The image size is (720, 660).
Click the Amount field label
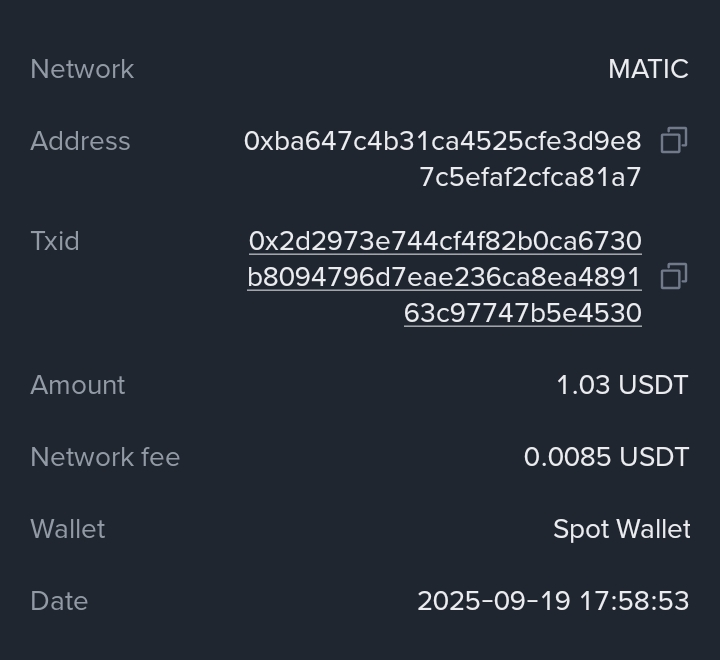point(78,385)
